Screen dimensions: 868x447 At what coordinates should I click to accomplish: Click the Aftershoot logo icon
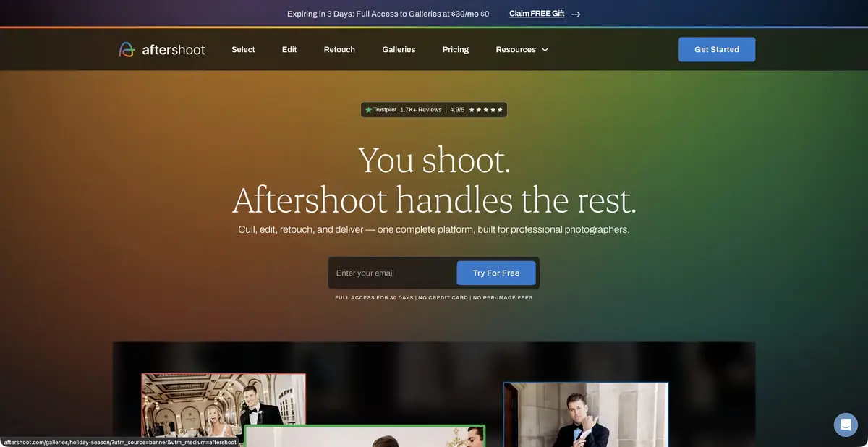(x=127, y=49)
